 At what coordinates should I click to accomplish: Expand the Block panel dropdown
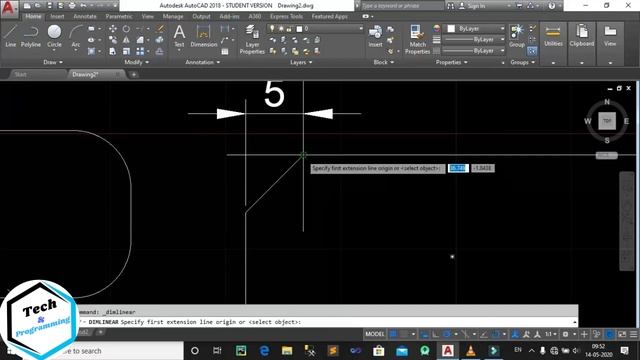coord(384,62)
